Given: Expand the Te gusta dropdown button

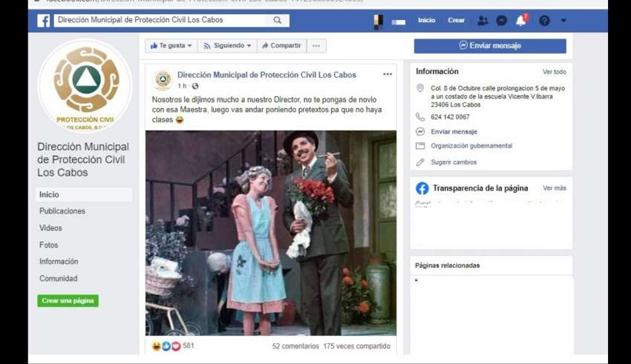Looking at the screenshot, I should coord(171,46).
